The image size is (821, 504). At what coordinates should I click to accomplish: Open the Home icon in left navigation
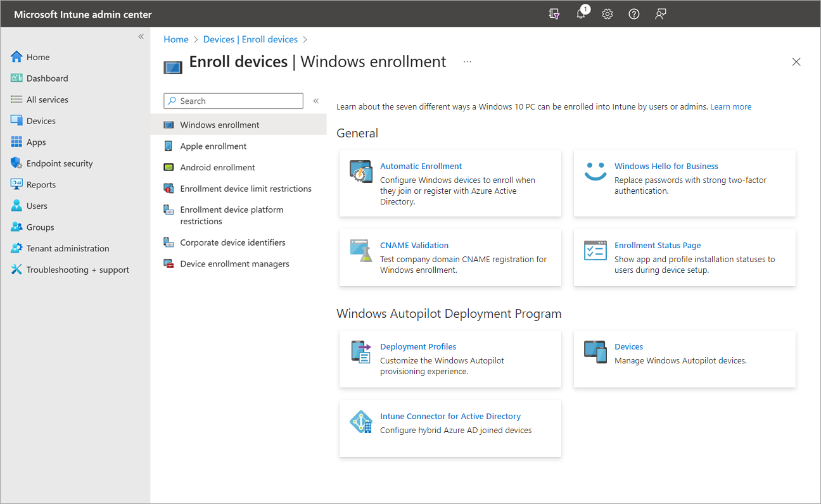pos(16,57)
